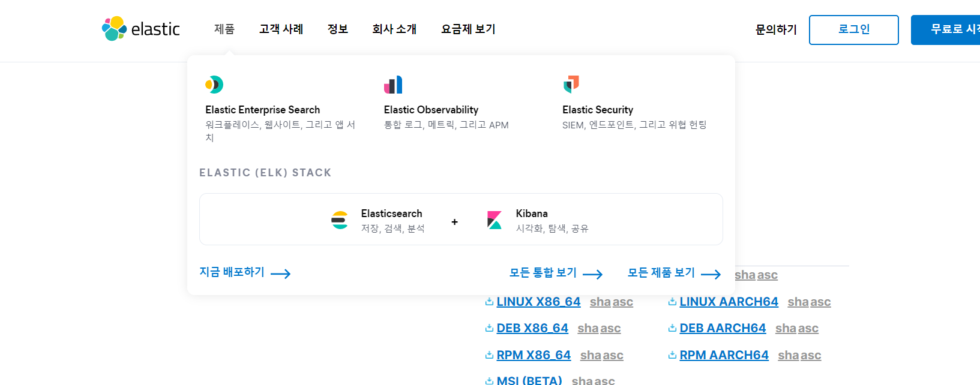Click the Elasticsearch product icon
980x385 pixels.
tap(340, 220)
